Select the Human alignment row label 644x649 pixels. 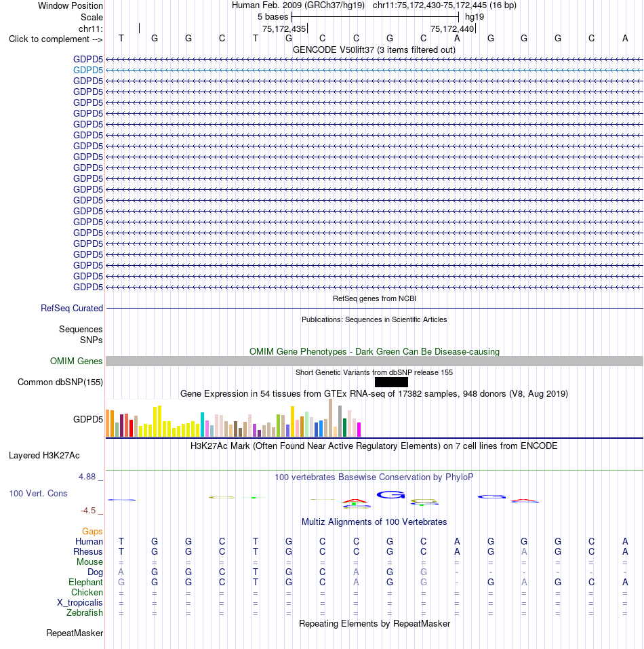pos(89,542)
